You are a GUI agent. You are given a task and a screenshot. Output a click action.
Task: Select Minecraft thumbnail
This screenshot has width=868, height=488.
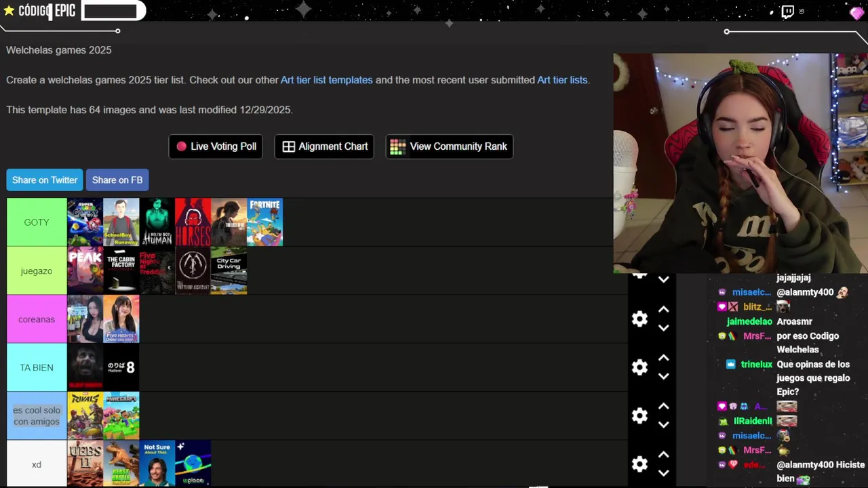121,415
